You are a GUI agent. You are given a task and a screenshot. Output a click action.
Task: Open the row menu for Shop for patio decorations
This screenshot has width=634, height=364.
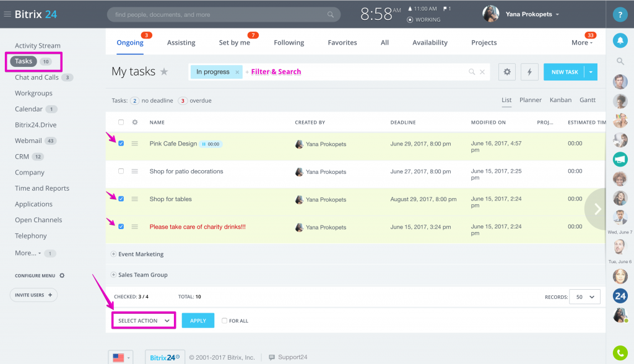coord(134,171)
